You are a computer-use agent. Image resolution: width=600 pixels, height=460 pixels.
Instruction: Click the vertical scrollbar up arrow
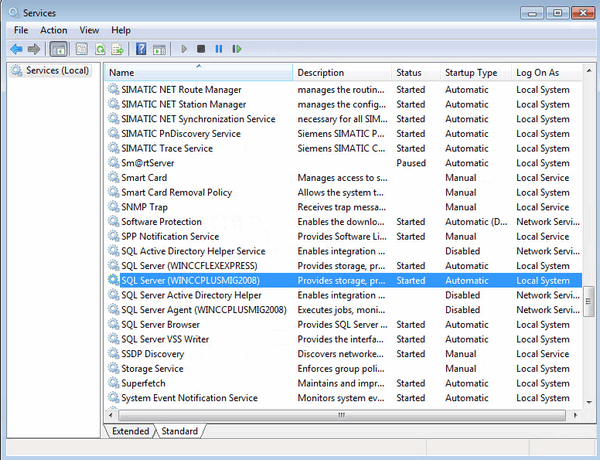click(589, 71)
